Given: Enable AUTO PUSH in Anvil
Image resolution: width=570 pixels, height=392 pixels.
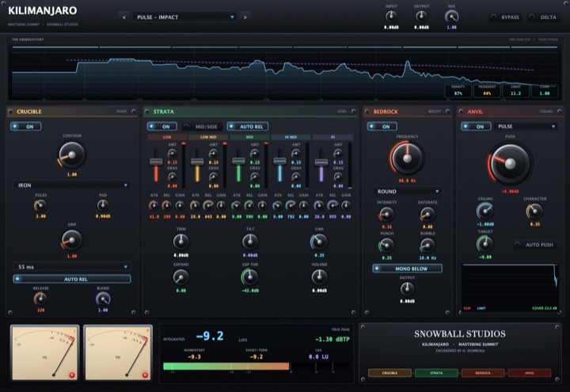Looking at the screenshot, I should [x=536, y=245].
